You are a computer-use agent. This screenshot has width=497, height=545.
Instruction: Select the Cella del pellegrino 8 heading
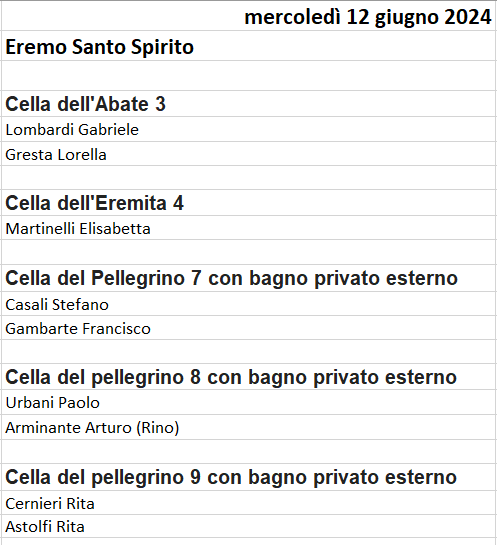click(x=248, y=377)
